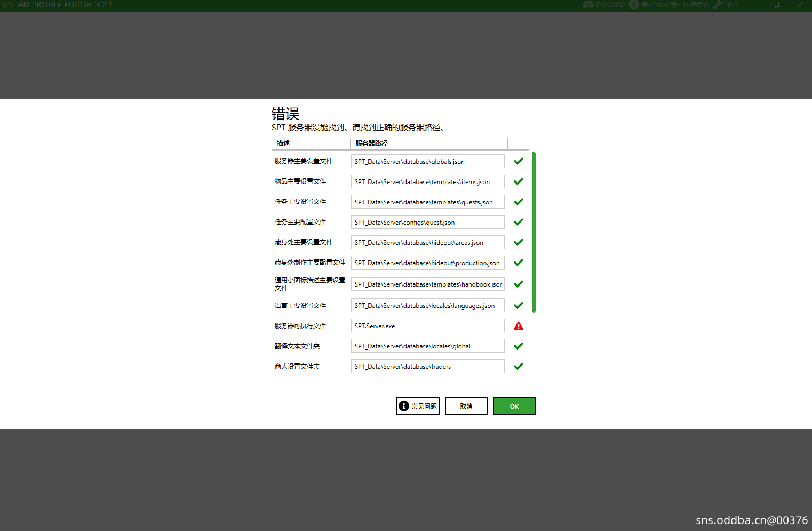Click the green OK button

[514, 406]
